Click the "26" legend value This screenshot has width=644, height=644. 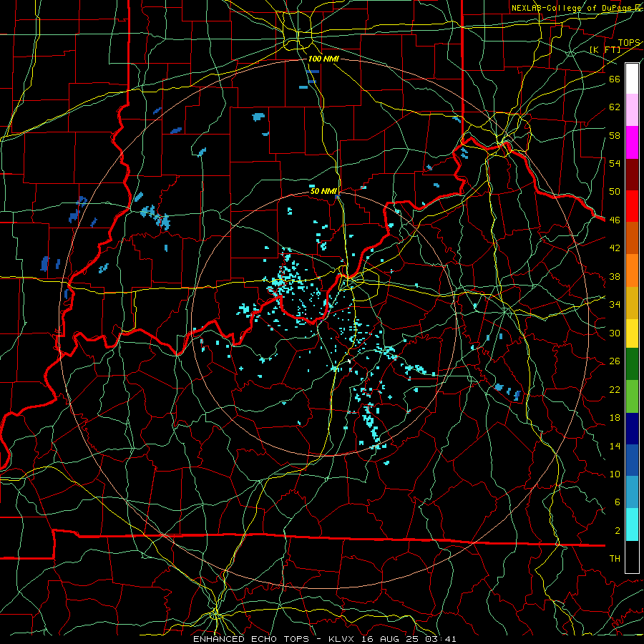click(615, 361)
